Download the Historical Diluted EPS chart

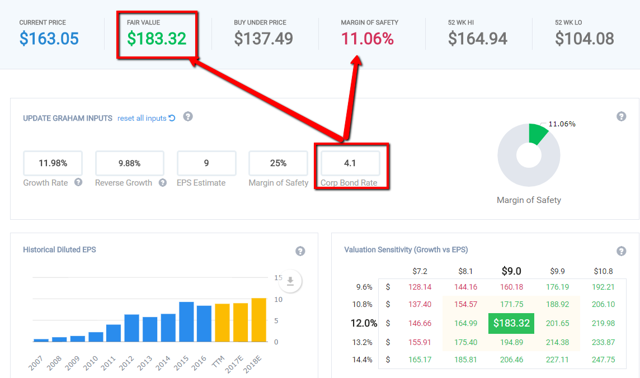(x=290, y=281)
